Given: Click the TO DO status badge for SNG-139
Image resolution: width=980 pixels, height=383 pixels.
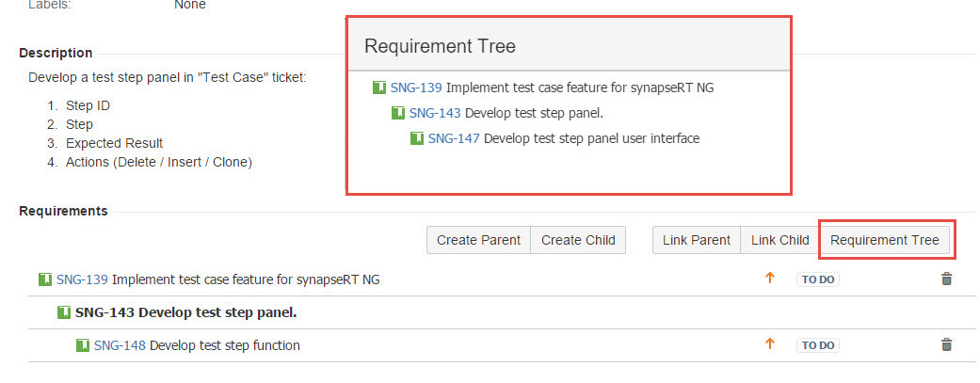Looking at the screenshot, I should 818,279.
